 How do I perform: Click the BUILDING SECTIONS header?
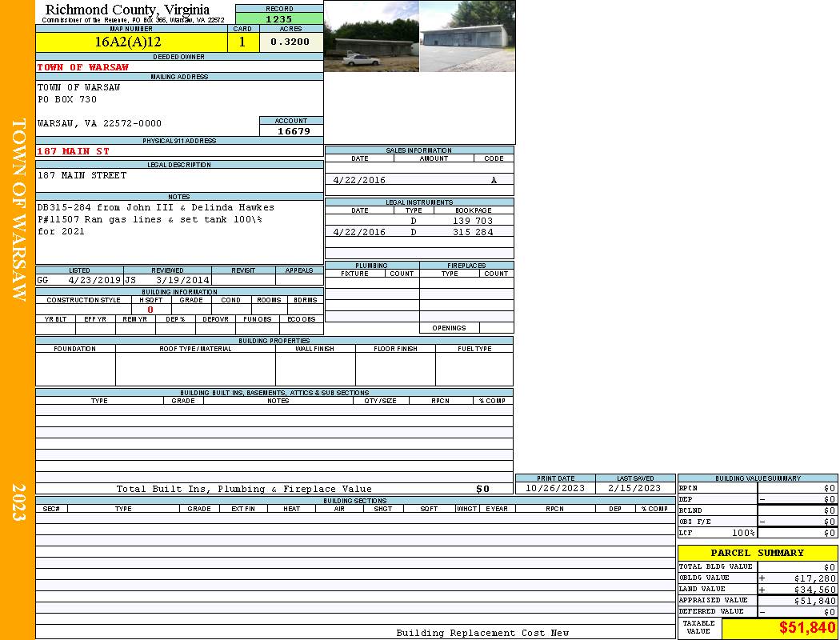[x=354, y=501]
